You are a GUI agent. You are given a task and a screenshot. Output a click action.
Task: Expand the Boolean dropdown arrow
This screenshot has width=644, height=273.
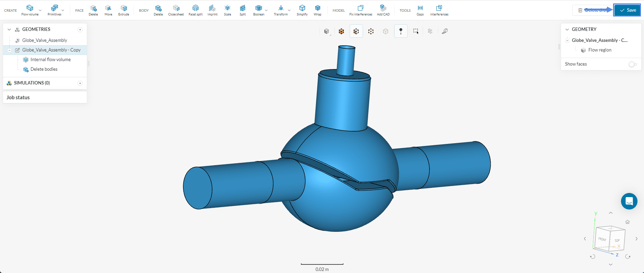pos(266,10)
